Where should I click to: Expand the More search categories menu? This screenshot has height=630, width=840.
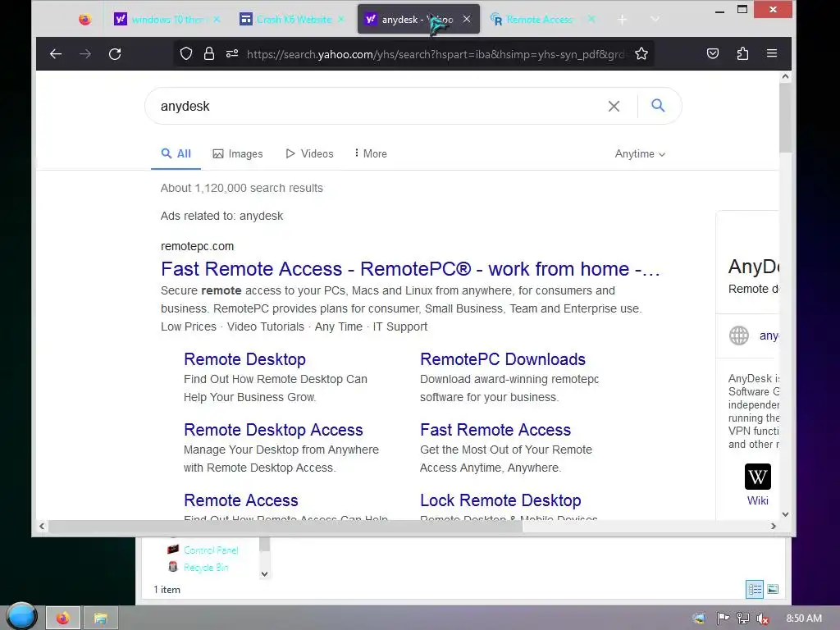[370, 153]
